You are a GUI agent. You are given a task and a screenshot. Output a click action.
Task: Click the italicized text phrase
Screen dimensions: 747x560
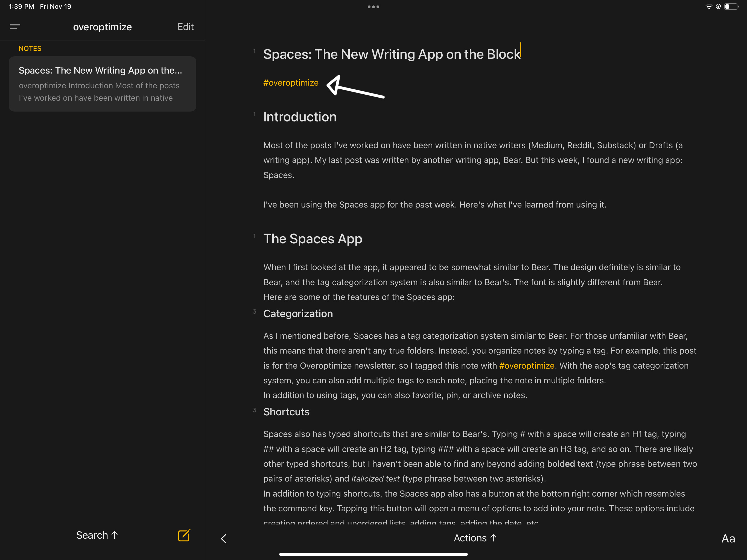375,479
